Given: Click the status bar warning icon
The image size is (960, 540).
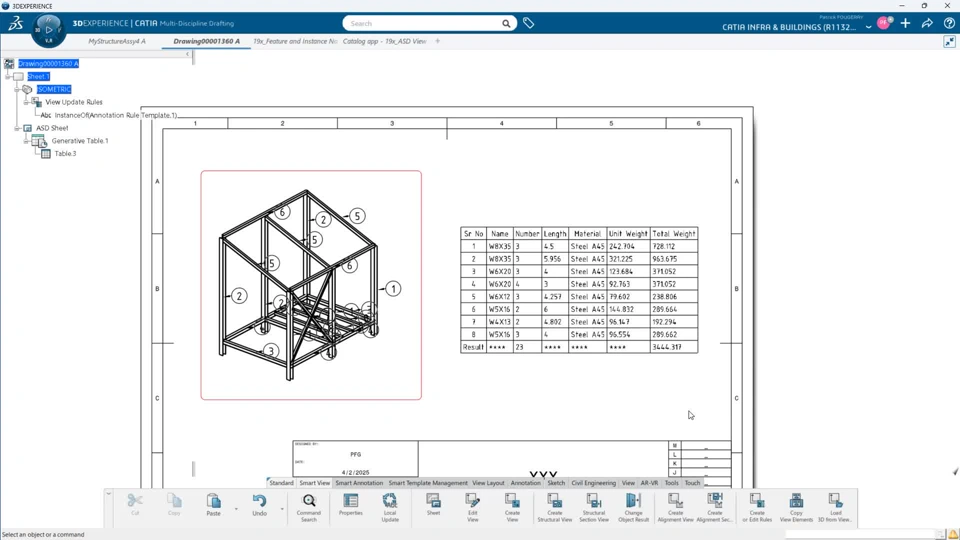Looking at the screenshot, I should coord(953,534).
